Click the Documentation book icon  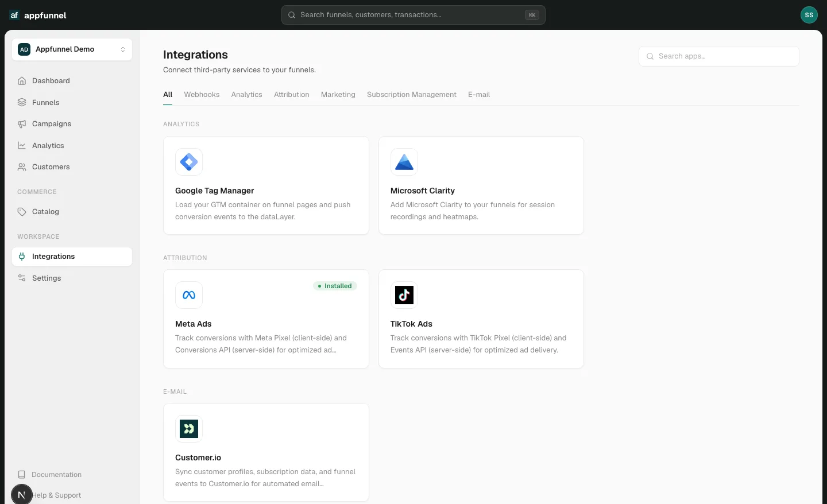coord(22,475)
